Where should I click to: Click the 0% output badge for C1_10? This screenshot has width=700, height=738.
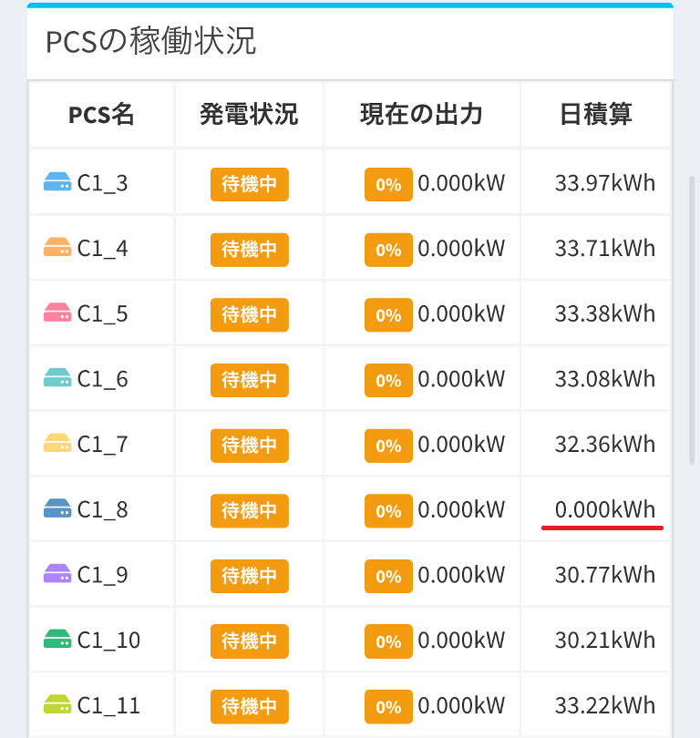coord(388,641)
